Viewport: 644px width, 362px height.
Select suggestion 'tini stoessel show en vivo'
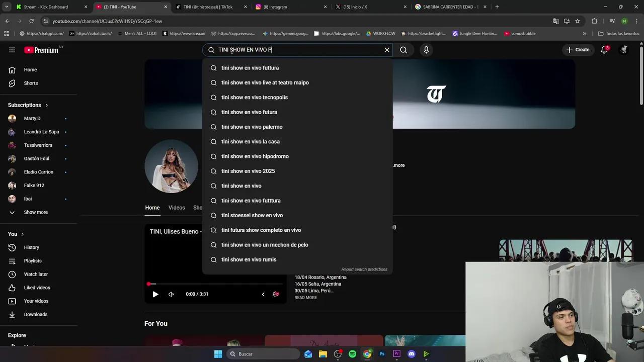click(x=297, y=215)
